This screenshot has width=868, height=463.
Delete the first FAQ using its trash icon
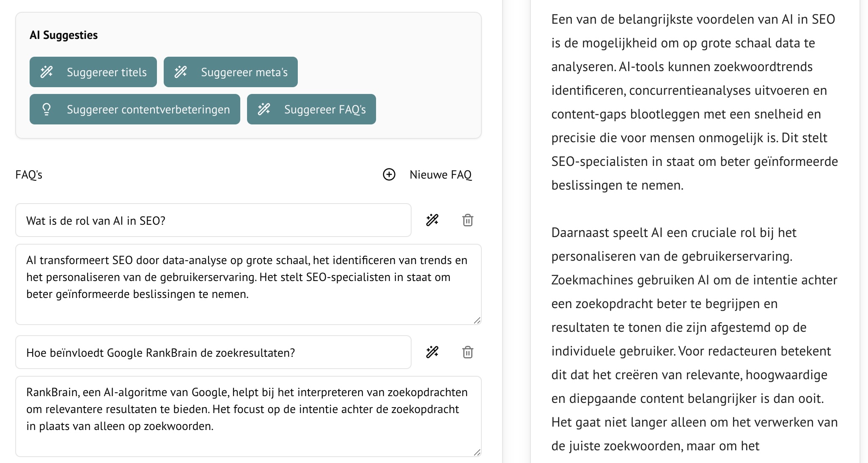click(468, 220)
